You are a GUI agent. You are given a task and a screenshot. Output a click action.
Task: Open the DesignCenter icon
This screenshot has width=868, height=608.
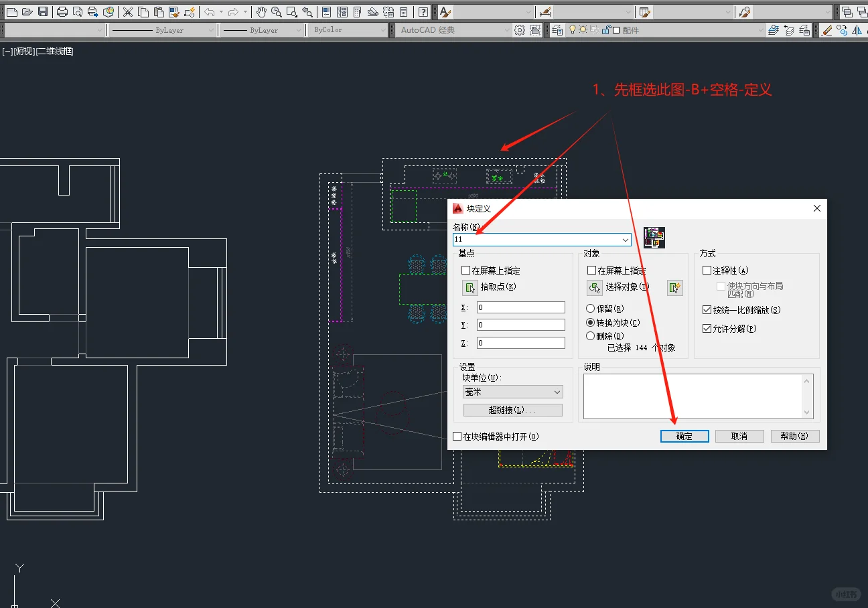(342, 12)
